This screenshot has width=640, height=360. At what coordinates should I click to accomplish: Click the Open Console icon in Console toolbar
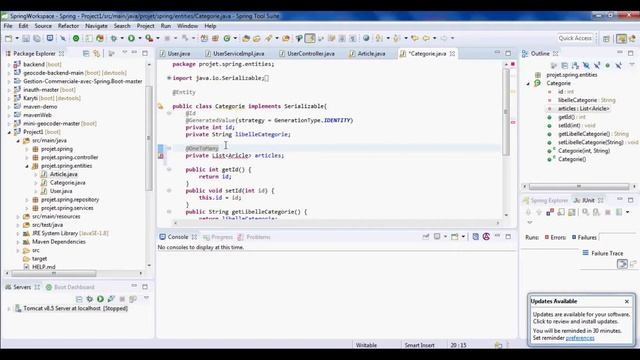(455, 237)
